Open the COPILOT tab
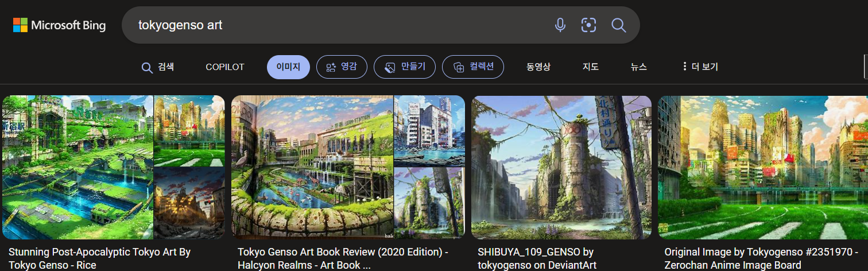 pyautogui.click(x=225, y=67)
